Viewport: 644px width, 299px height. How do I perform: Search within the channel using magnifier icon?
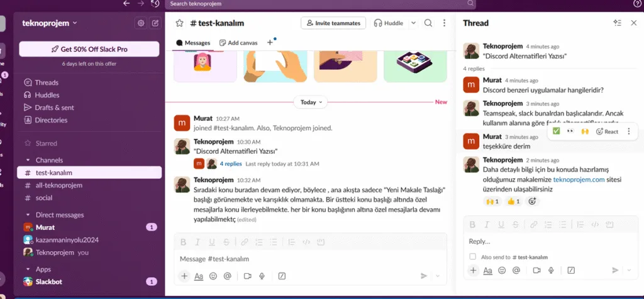click(428, 23)
